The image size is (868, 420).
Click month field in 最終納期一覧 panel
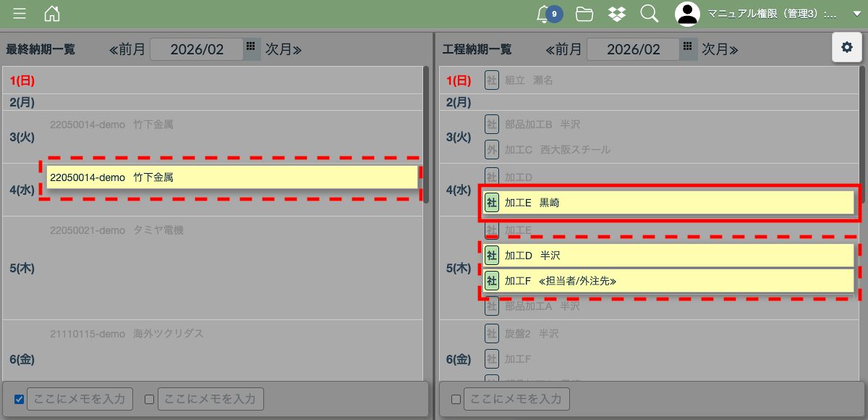196,49
